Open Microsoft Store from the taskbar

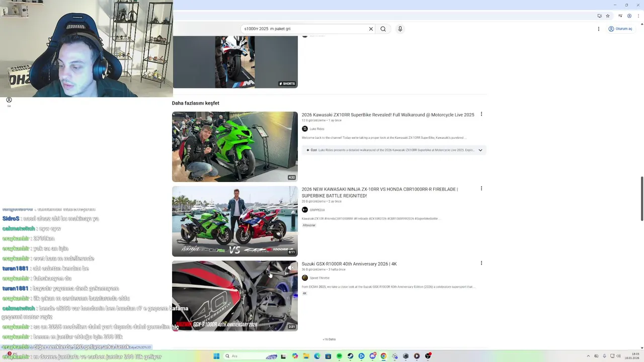[x=328, y=356]
